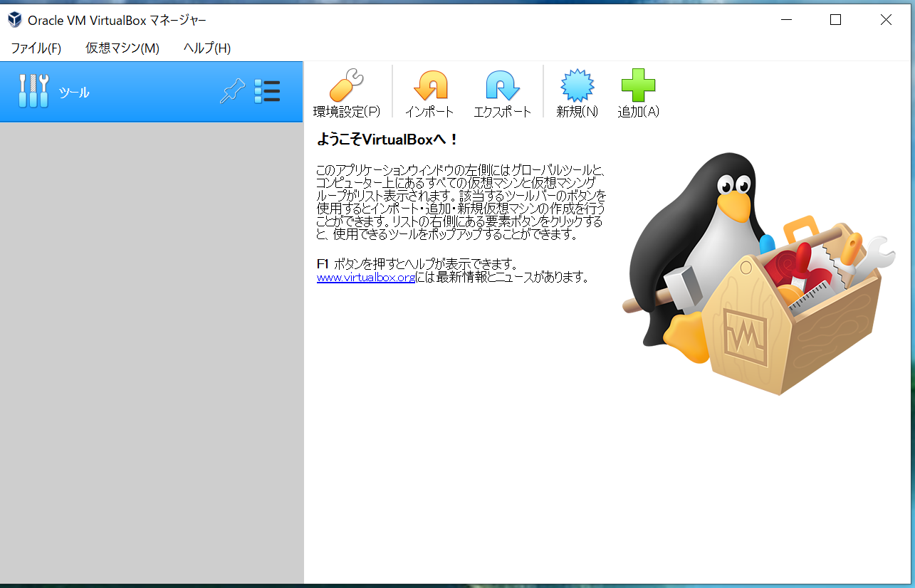Open 環境設定(P) preferences wrench icon
The height and width of the screenshot is (588, 915).
pos(347,93)
